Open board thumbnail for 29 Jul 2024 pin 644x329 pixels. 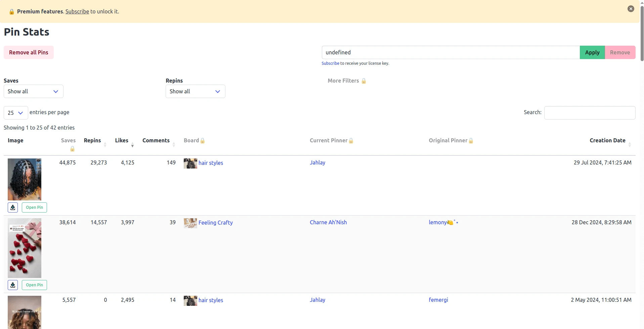click(x=190, y=163)
